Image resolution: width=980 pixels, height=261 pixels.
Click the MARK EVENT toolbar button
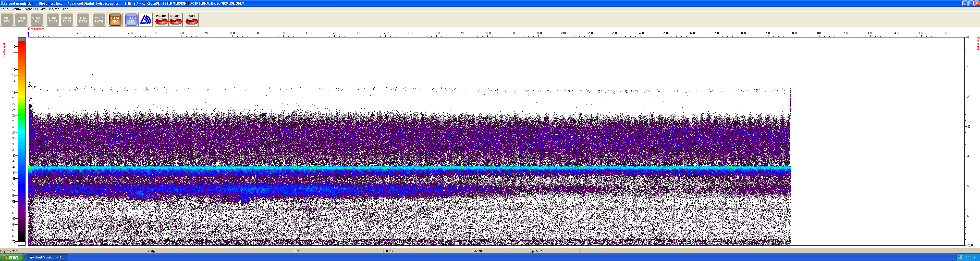(x=99, y=19)
